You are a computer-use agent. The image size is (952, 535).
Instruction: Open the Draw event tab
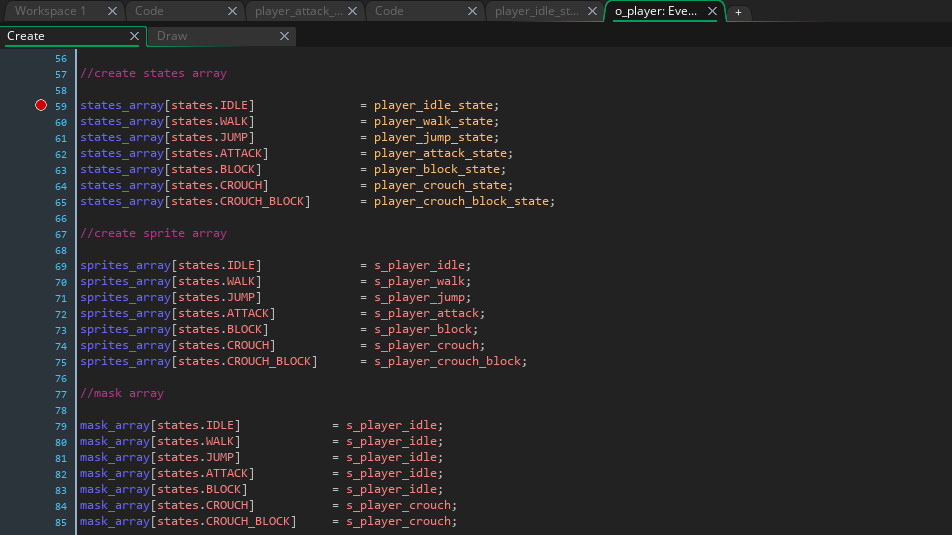[172, 36]
